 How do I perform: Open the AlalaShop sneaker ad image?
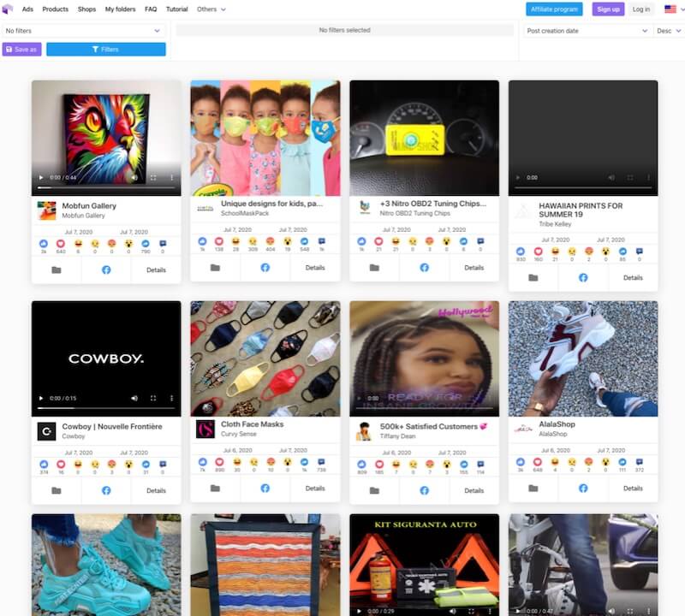click(583, 358)
